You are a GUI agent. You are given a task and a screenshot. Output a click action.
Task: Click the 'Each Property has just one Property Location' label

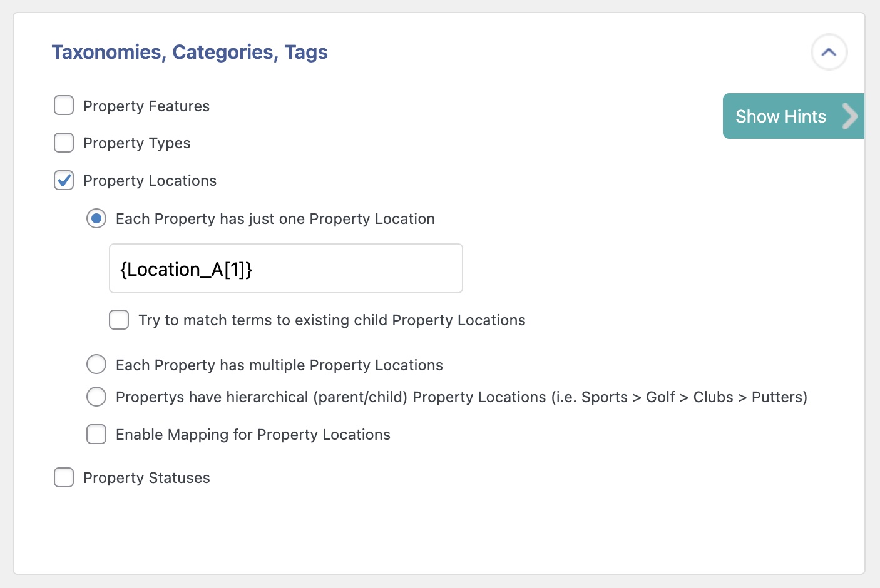(275, 218)
